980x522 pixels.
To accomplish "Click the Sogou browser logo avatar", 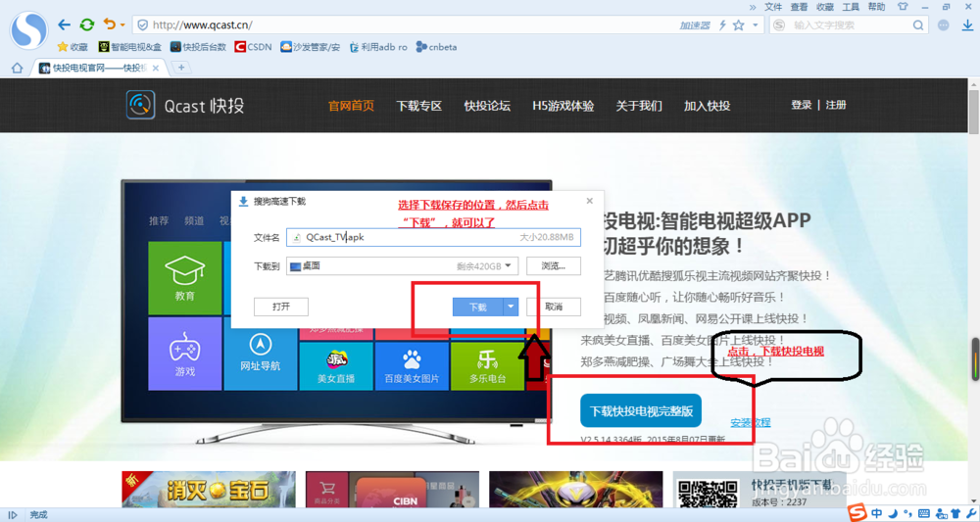I will pos(28,30).
